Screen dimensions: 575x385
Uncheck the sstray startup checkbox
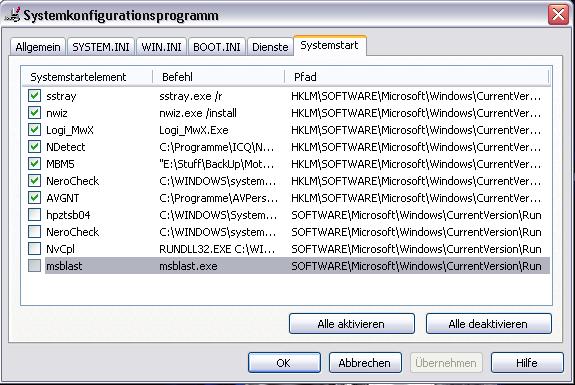tap(34, 96)
